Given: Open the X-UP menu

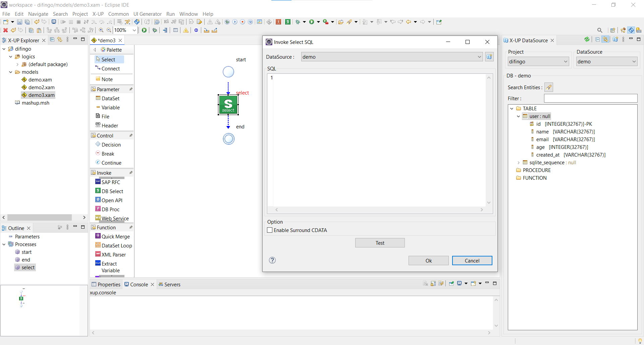Looking at the screenshot, I should 98,14.
